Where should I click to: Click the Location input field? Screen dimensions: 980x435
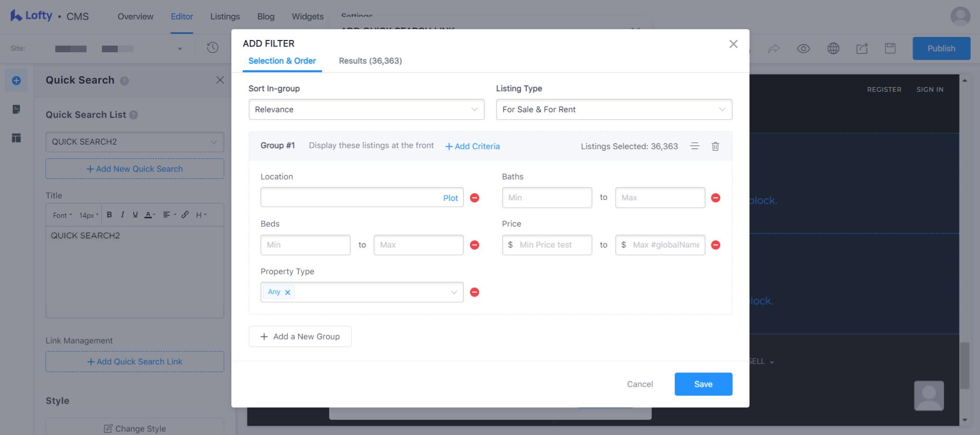coord(348,198)
